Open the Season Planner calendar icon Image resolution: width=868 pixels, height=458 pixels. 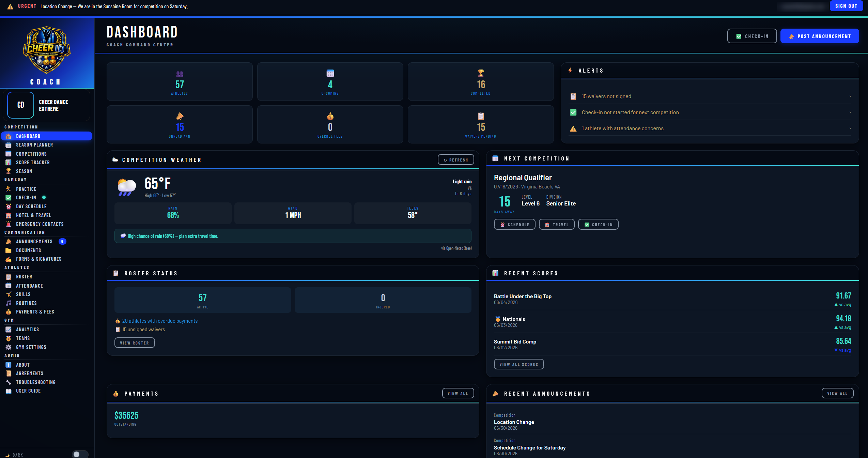[9, 145]
